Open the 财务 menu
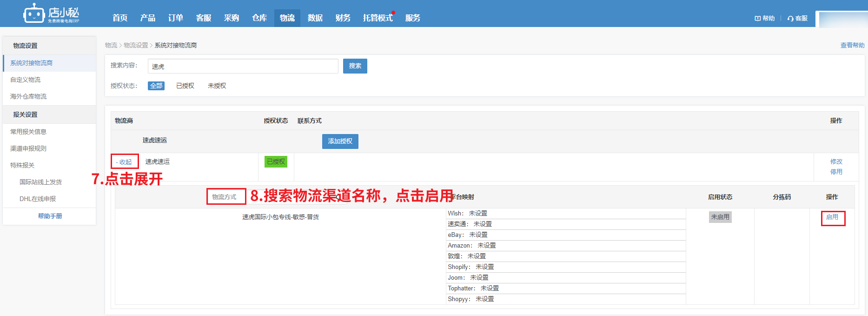 (343, 18)
